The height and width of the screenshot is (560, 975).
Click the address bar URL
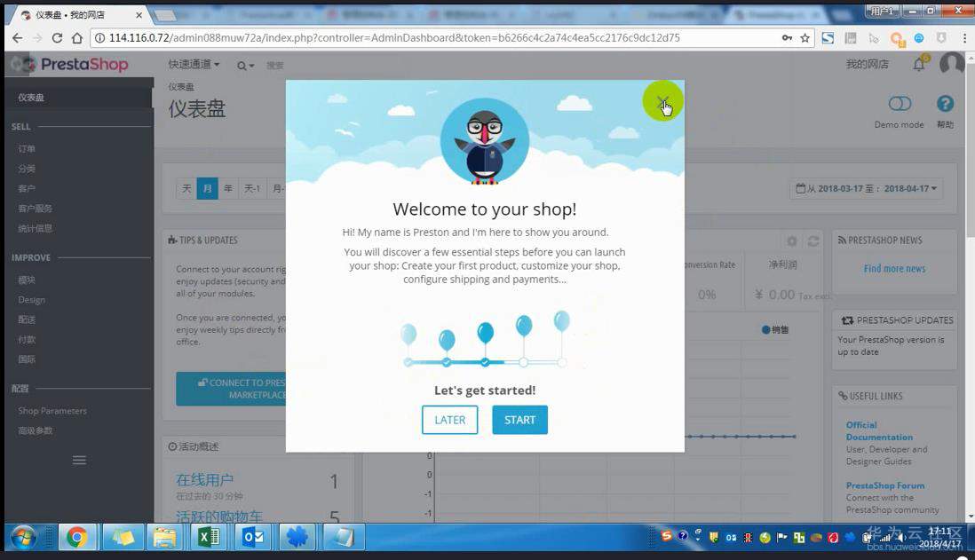[x=394, y=38]
